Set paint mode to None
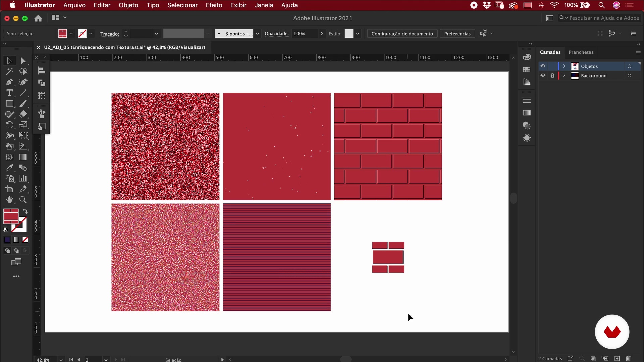 click(x=25, y=240)
